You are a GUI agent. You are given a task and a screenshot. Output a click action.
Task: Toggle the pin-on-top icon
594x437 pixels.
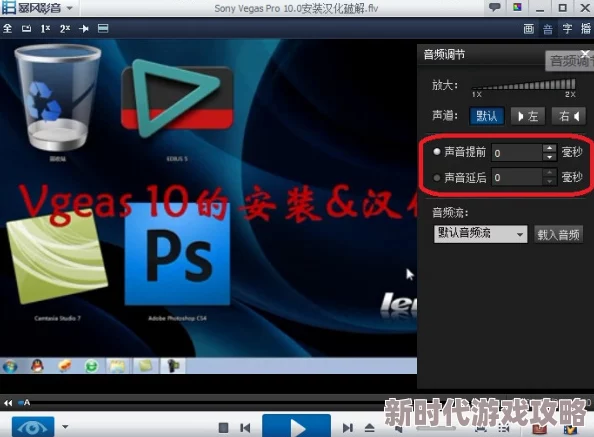84,28
